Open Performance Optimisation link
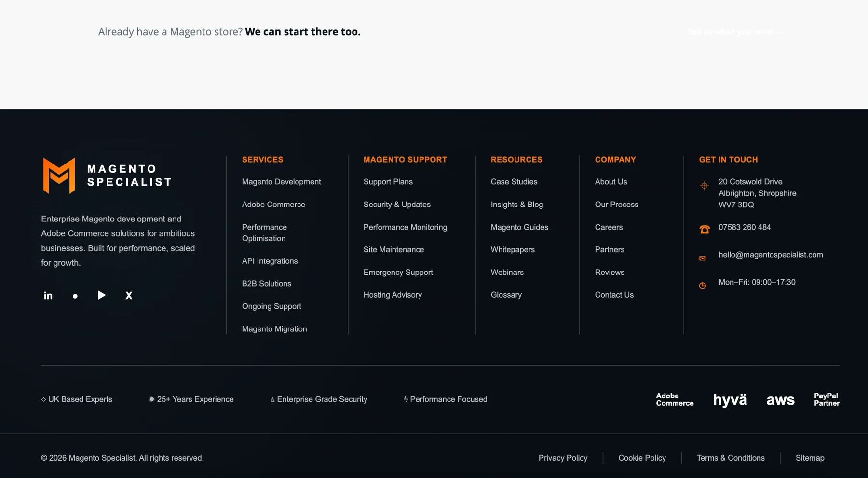The width and height of the screenshot is (868, 478). click(264, 232)
